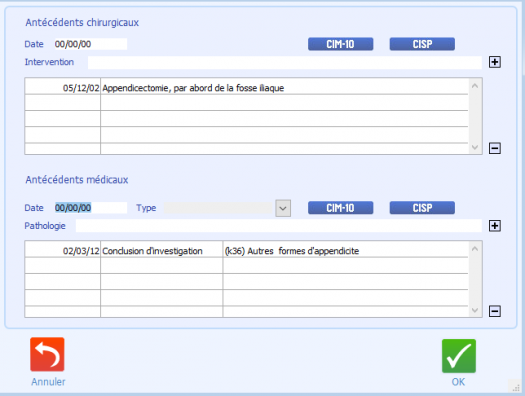Grab the window resize grip corner

tap(516, 387)
